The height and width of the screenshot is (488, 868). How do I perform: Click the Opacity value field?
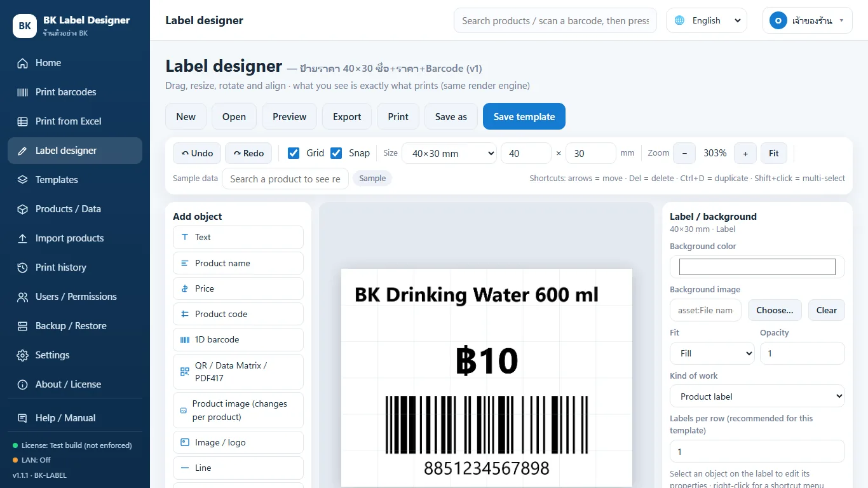(803, 353)
